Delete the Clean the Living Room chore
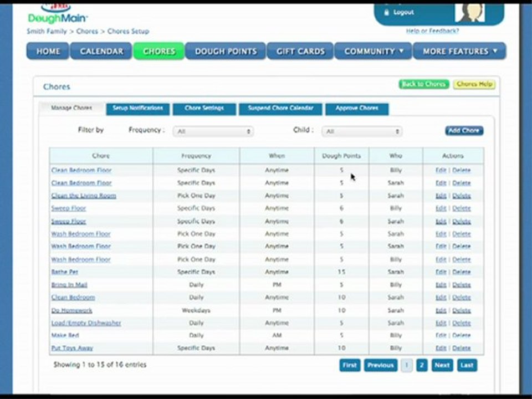The height and width of the screenshot is (399, 532). pyautogui.click(x=462, y=196)
